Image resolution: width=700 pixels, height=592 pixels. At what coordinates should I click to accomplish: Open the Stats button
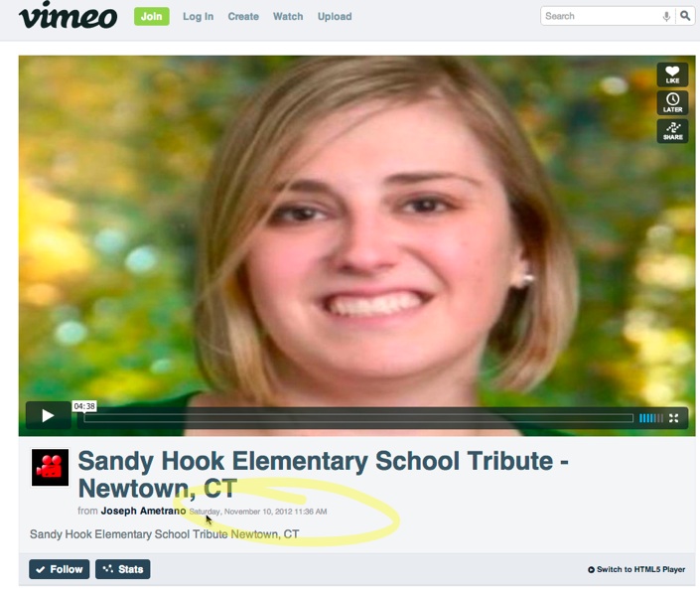[123, 569]
